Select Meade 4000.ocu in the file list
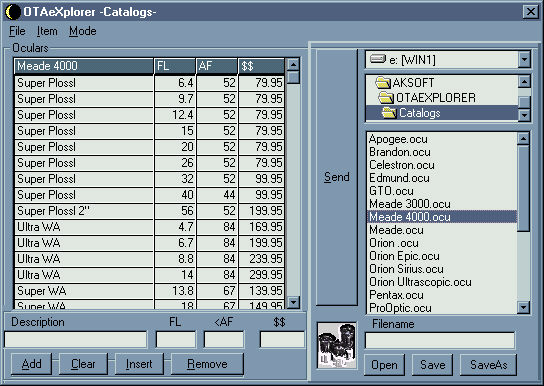 point(442,217)
